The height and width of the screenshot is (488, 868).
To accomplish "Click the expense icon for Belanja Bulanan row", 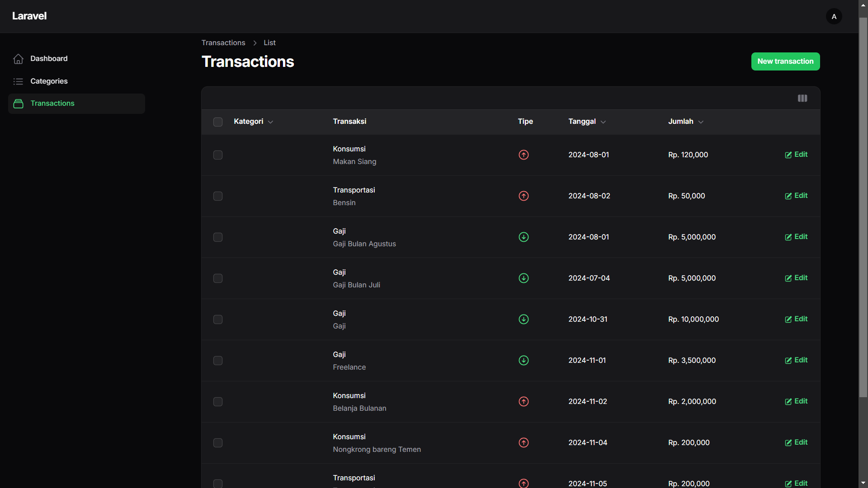I will coord(524,402).
